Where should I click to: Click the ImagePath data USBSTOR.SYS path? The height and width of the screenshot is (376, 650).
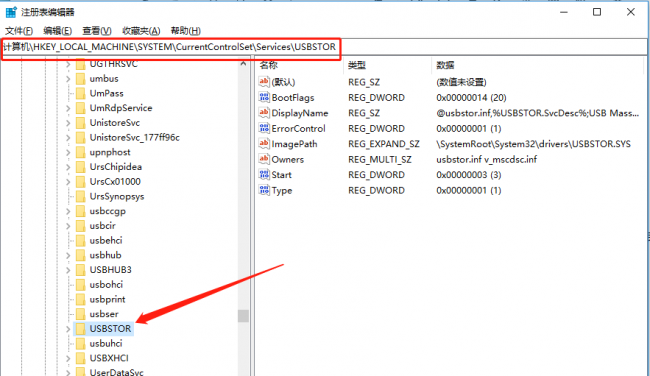pyautogui.click(x=533, y=144)
